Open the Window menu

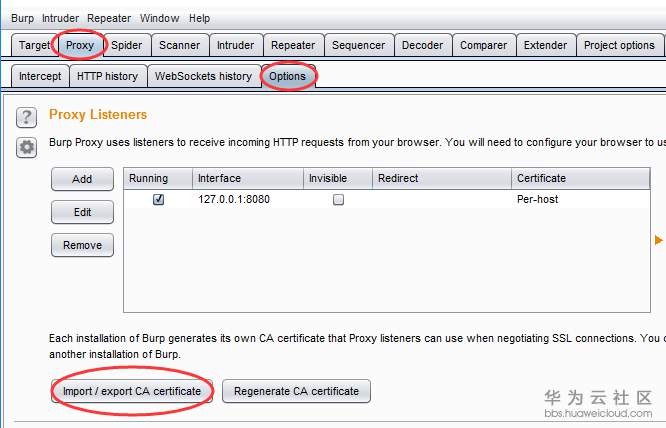pos(160,18)
